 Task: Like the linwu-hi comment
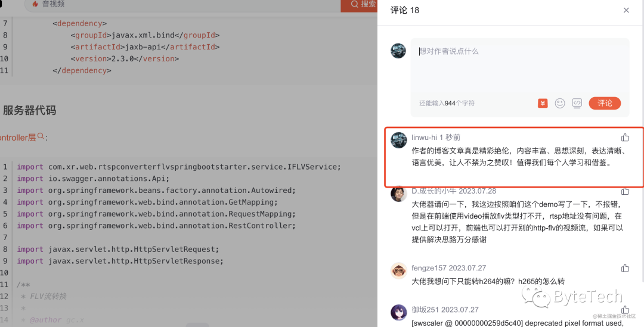point(625,138)
